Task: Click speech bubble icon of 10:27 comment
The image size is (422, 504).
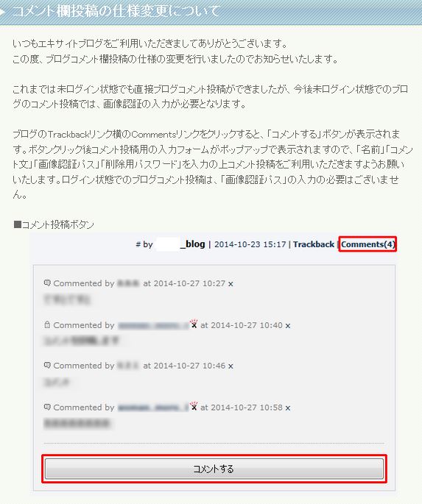Action: coord(47,283)
